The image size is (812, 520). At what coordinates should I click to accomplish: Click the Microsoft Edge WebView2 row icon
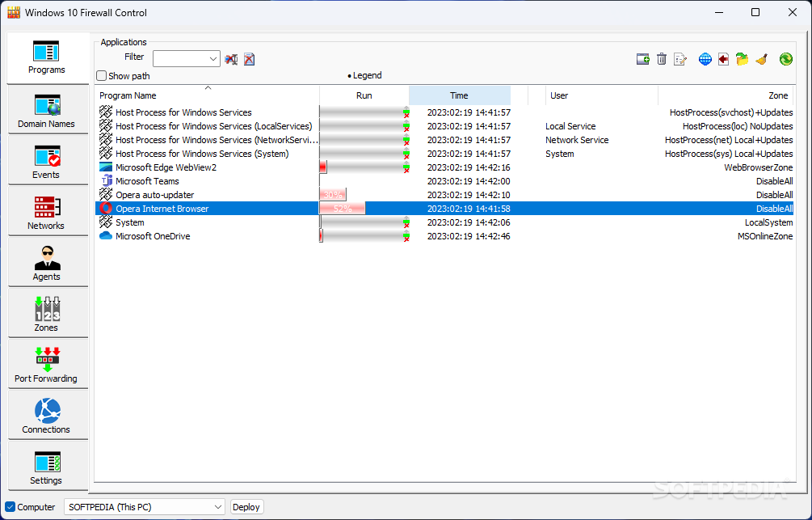[106, 167]
